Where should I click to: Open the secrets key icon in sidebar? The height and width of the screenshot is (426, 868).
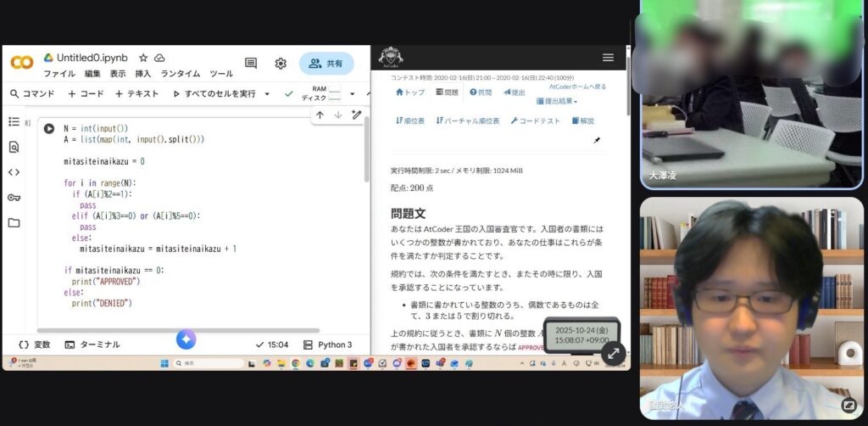point(14,198)
